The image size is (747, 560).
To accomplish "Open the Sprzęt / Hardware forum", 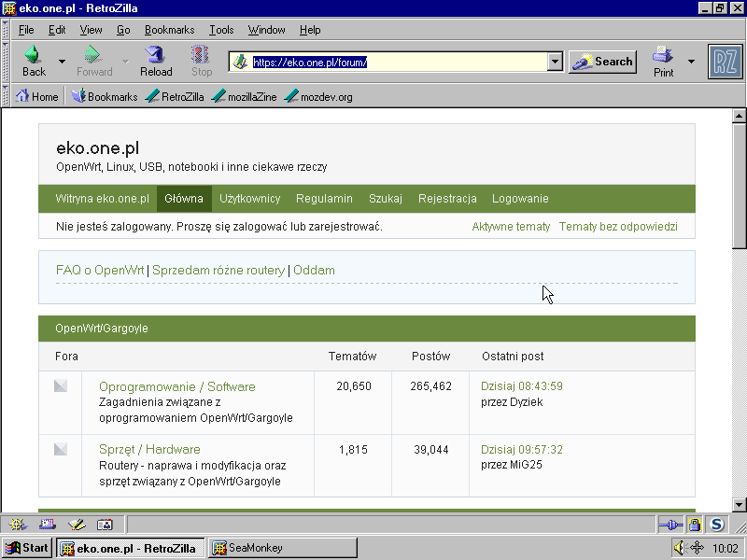I will coord(149,450).
